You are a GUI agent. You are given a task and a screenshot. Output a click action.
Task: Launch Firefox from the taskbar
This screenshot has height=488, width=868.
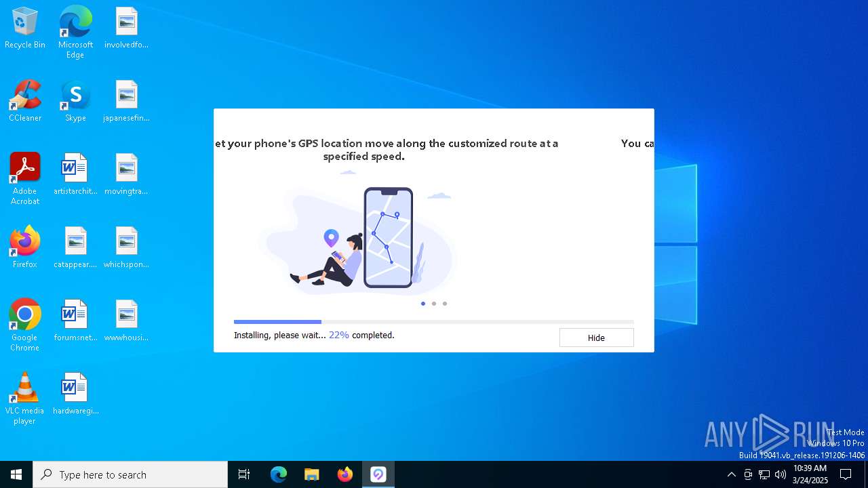[x=345, y=474]
